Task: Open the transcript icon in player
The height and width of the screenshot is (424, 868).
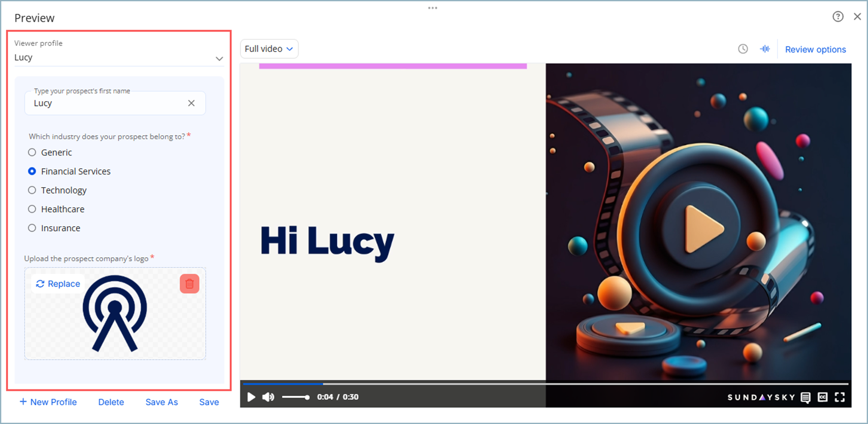Action: pos(806,397)
